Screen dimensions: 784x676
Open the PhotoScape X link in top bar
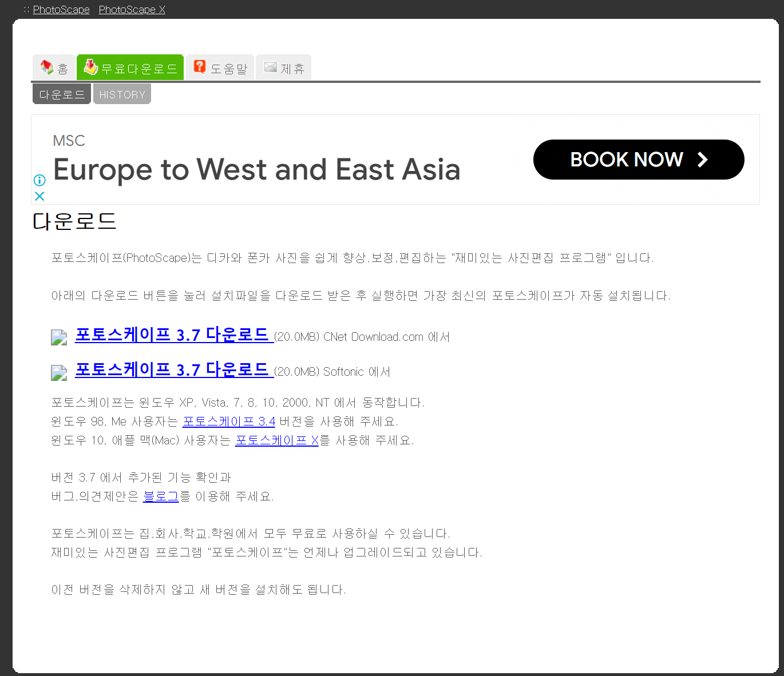coord(132,10)
